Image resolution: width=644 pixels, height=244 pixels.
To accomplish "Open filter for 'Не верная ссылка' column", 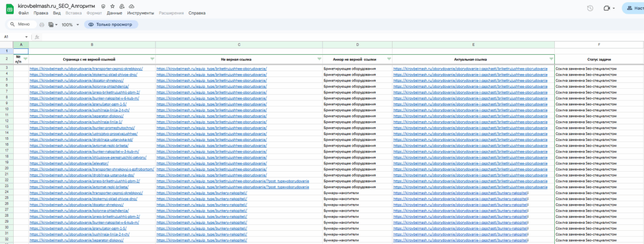I will (x=319, y=59).
